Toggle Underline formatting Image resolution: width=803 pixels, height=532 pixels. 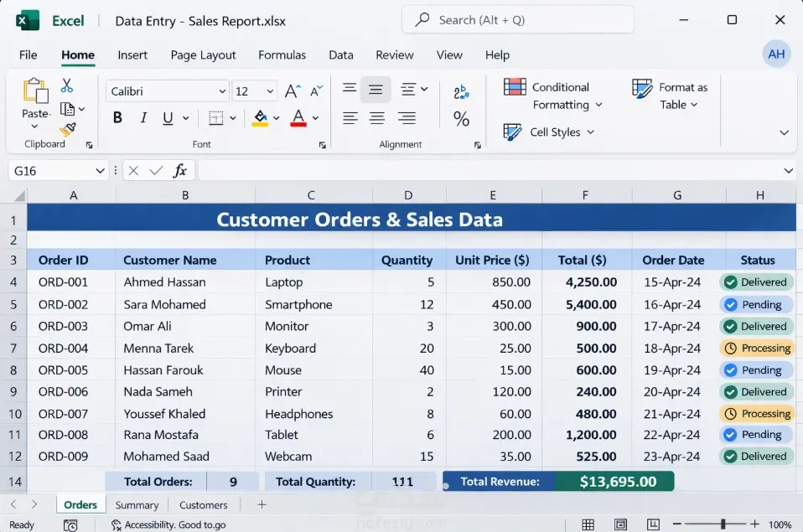168,118
